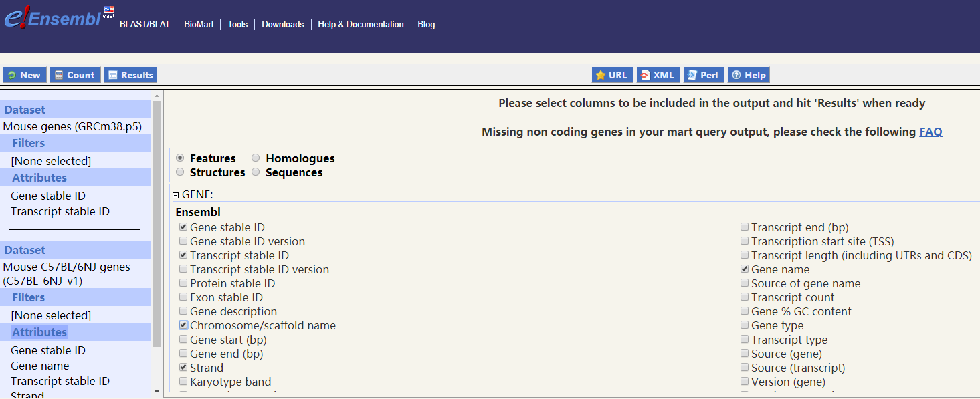
Task: Click the URL star button
Action: click(612, 75)
